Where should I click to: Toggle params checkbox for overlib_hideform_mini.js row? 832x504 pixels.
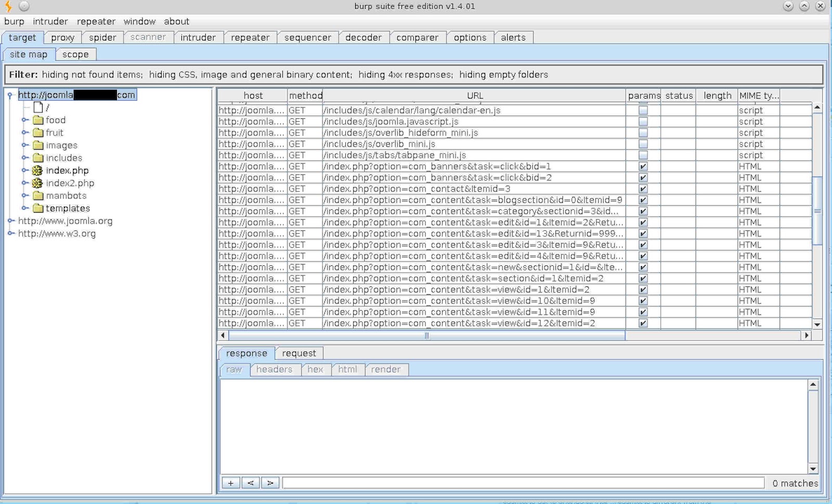click(x=643, y=133)
